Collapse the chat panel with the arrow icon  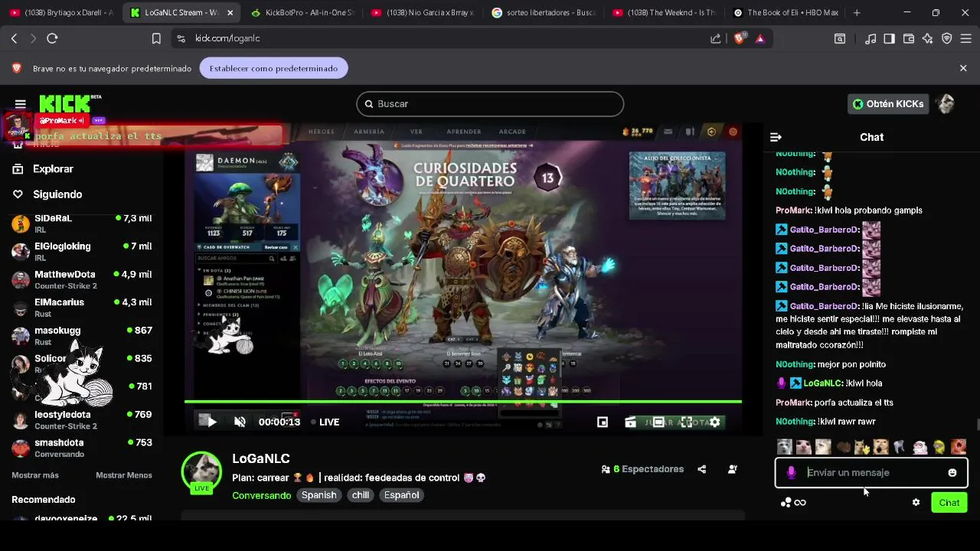776,137
